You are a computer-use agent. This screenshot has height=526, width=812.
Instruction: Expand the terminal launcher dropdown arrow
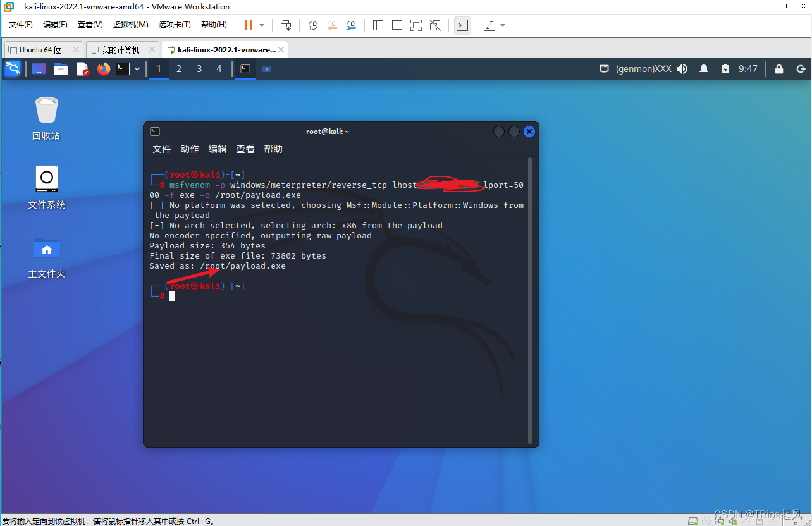coord(137,69)
